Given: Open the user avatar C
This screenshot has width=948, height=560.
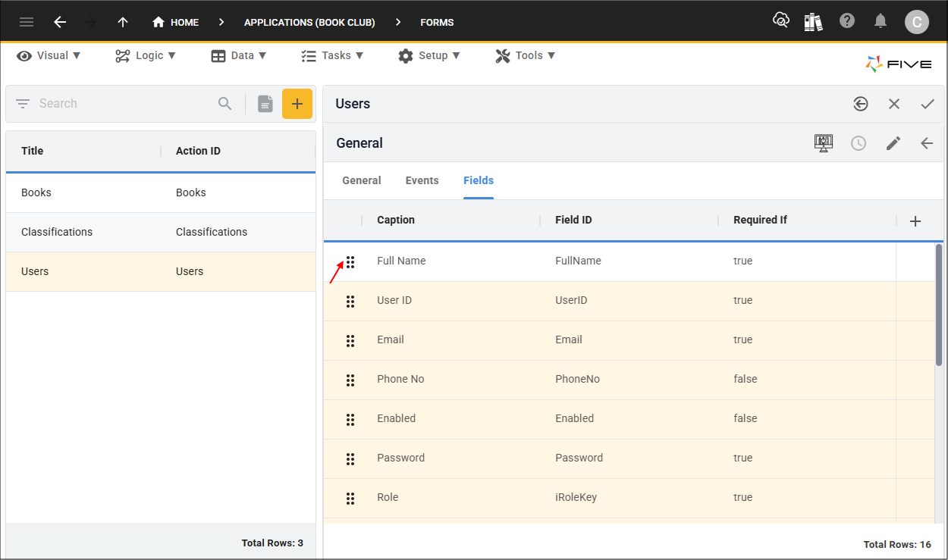Looking at the screenshot, I should (x=916, y=22).
